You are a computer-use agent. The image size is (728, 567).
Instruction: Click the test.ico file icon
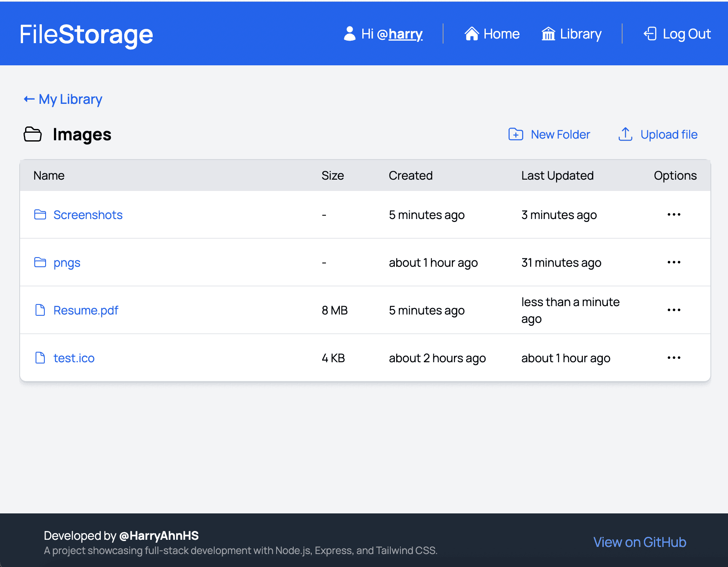point(40,358)
